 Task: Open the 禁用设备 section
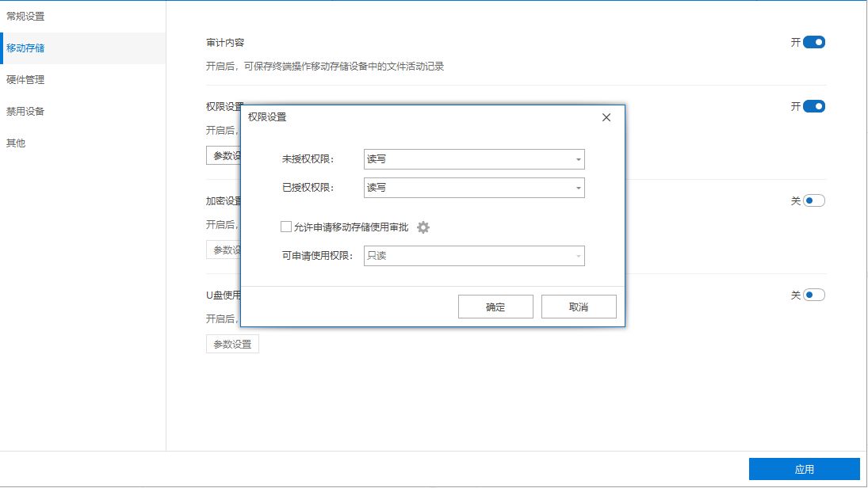point(83,111)
